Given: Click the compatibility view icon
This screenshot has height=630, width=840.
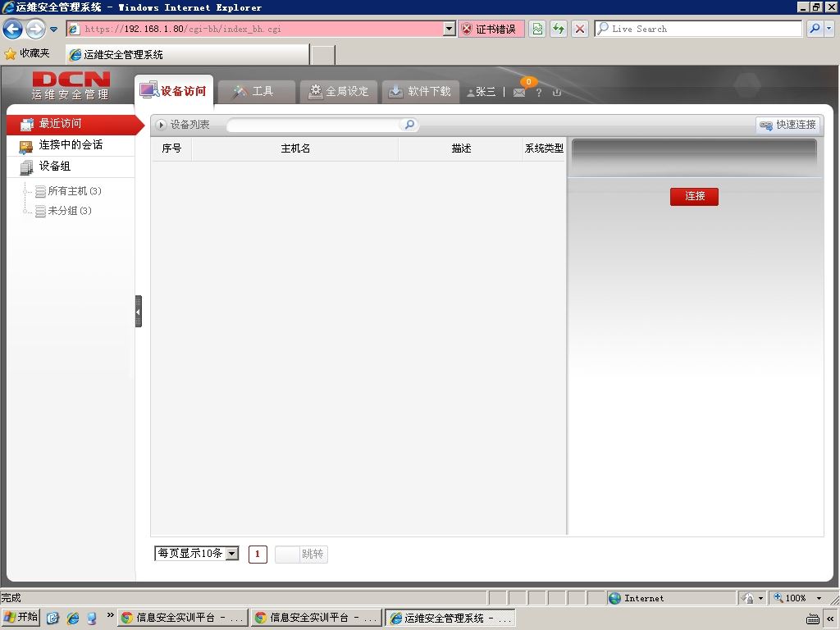Looking at the screenshot, I should [537, 29].
